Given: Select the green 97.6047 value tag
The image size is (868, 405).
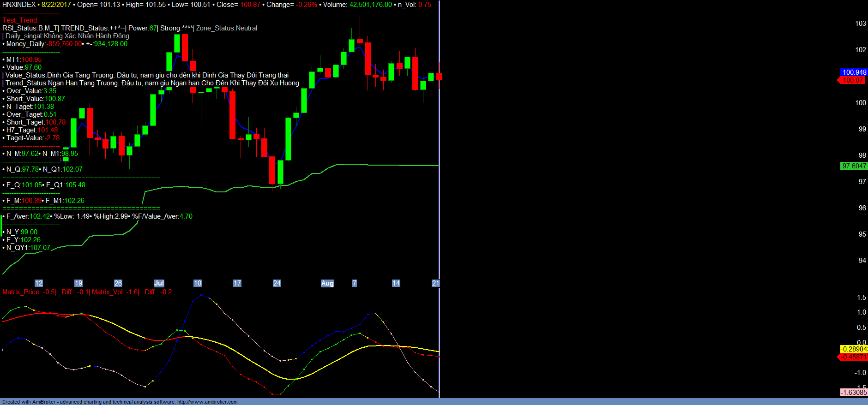Looking at the screenshot, I should 854,166.
